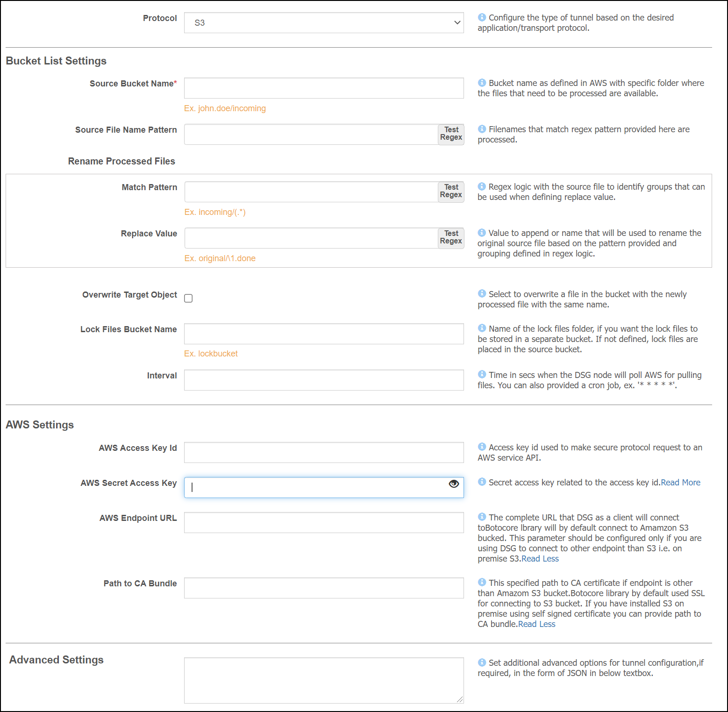728x712 pixels.
Task: Click the info icon for Lock Files Bucket Name
Action: (x=481, y=328)
